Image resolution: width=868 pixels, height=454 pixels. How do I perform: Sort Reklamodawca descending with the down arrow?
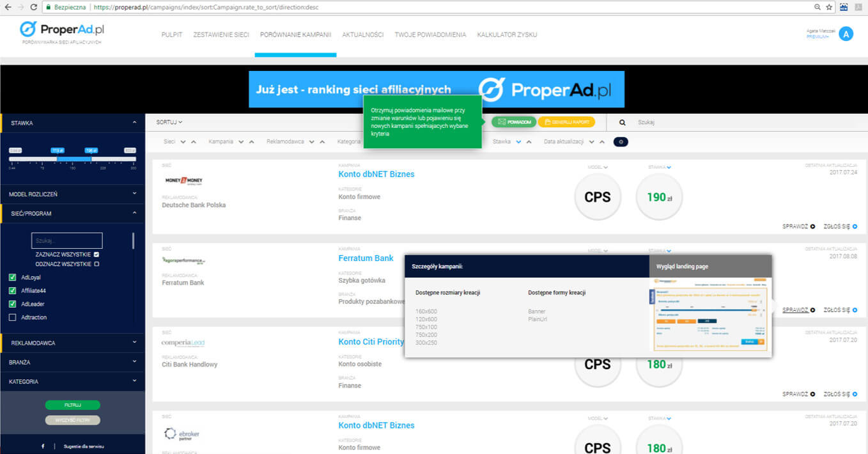point(312,142)
